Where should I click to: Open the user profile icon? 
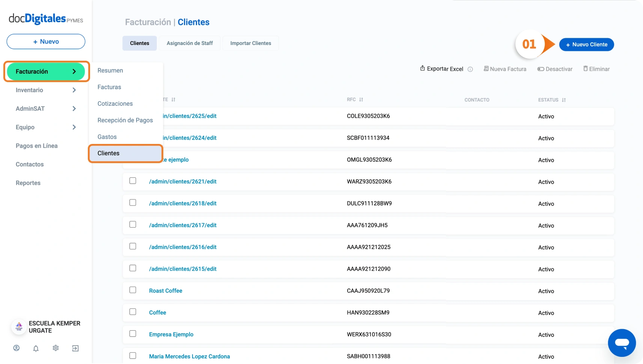point(17,348)
